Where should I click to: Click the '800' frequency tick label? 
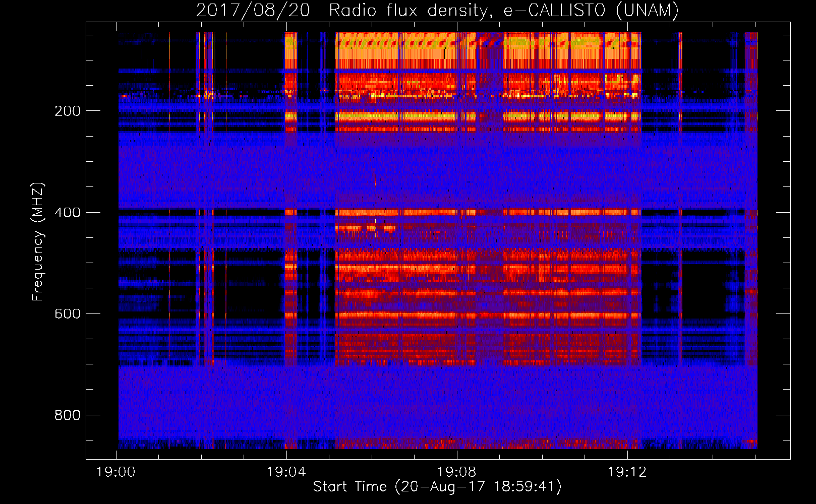[x=68, y=415]
